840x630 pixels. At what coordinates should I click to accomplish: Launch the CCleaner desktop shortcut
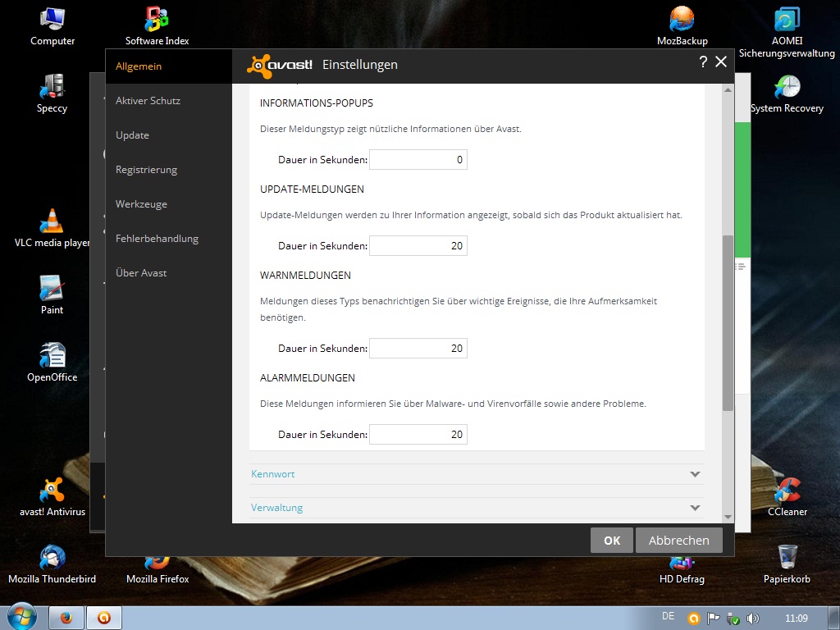coord(787,496)
